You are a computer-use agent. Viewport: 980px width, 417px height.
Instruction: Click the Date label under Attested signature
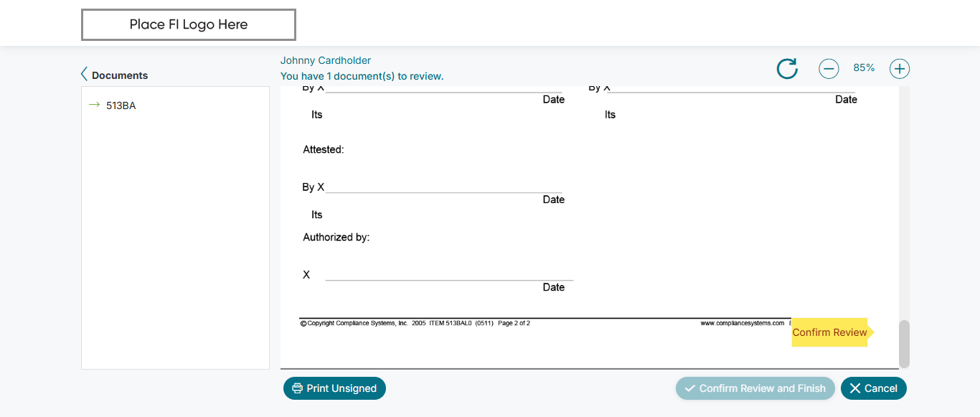pos(553,200)
